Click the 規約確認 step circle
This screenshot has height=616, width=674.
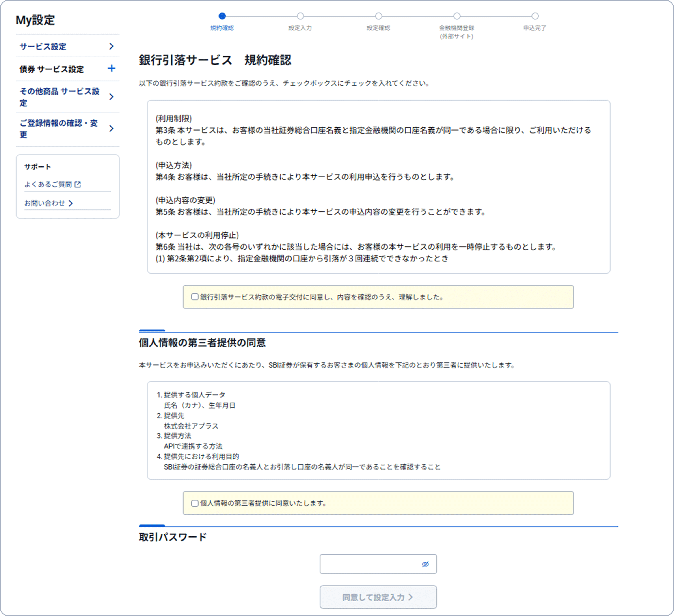point(222,16)
